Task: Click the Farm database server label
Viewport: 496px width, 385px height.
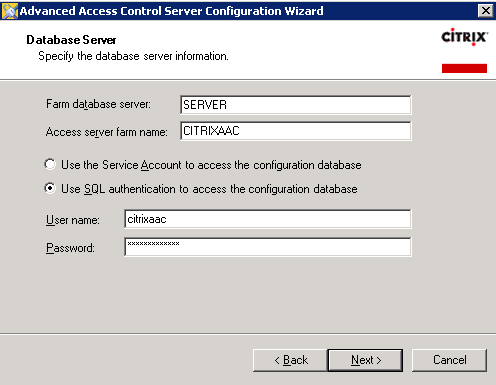Action: pyautogui.click(x=98, y=104)
